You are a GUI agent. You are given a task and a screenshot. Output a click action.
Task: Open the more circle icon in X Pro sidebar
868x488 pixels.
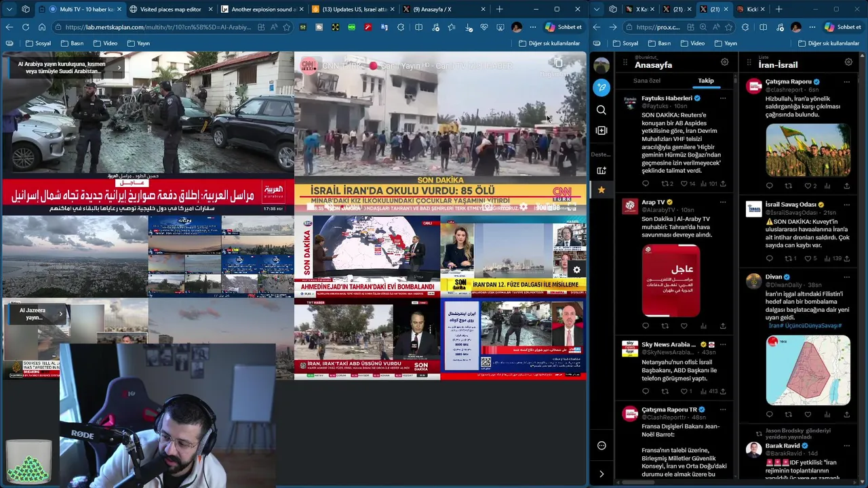point(601,445)
